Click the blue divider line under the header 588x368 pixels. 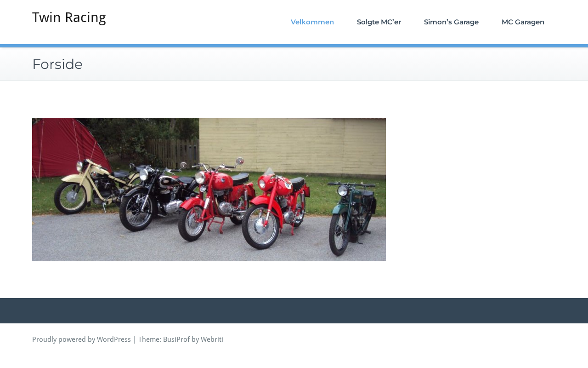[x=294, y=46]
